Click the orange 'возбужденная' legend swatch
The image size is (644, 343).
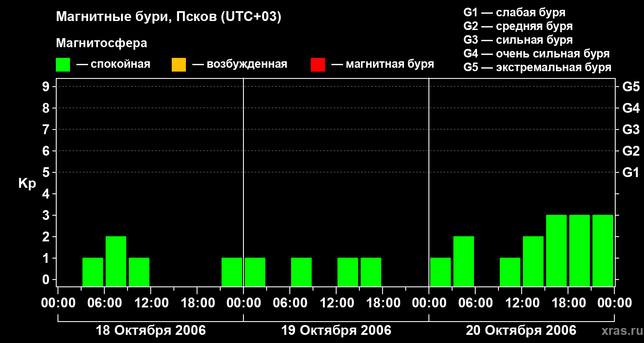(179, 65)
